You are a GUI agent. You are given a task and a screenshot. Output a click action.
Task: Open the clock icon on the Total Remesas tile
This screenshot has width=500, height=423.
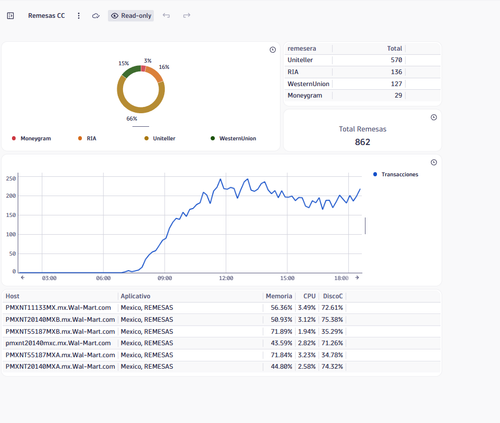[434, 117]
